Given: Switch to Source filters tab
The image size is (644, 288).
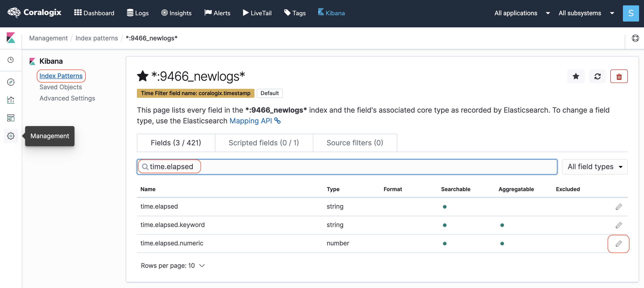Looking at the screenshot, I should tap(355, 143).
